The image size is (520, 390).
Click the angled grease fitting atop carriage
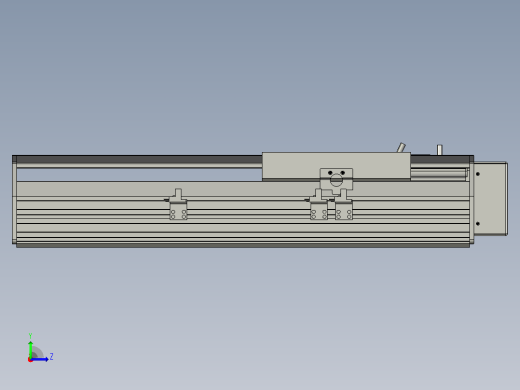point(401,147)
